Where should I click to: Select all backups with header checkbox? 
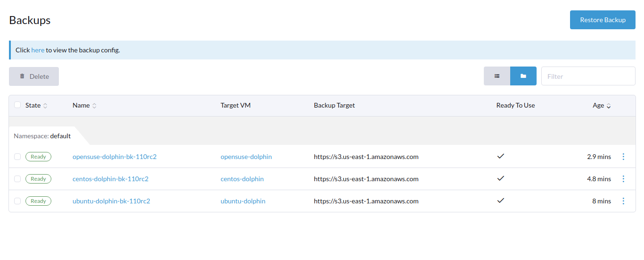click(x=17, y=105)
